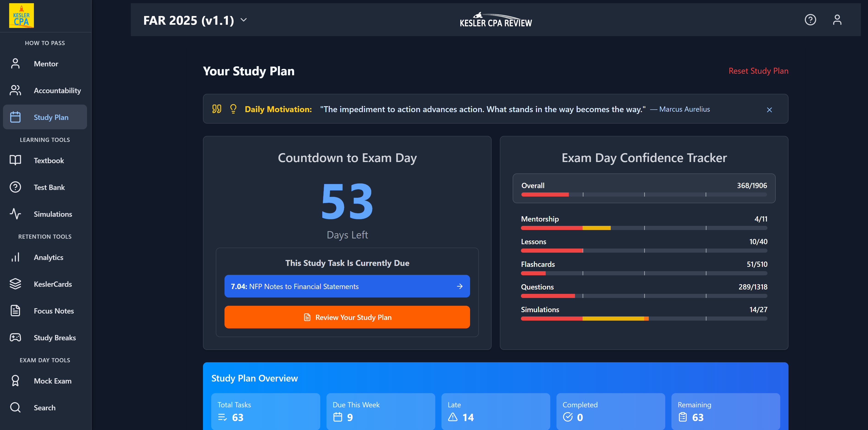Select the Test Bank question mark icon

tap(15, 187)
